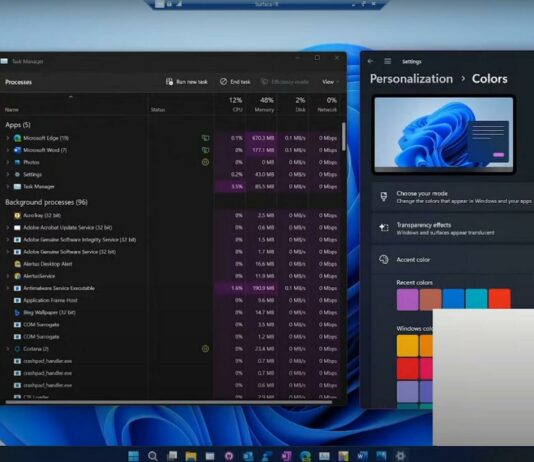The image size is (534, 462).
Task: Click the Task Manager process row icon
Action: [17, 187]
